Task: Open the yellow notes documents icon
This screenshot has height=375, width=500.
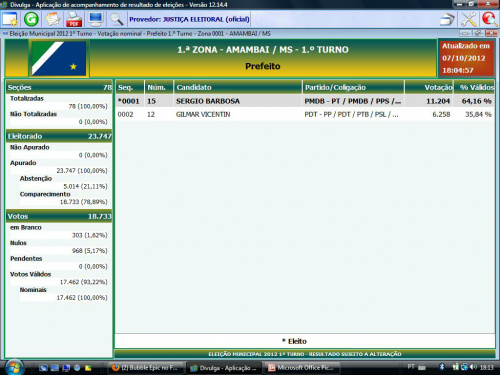Action: [x=52, y=19]
